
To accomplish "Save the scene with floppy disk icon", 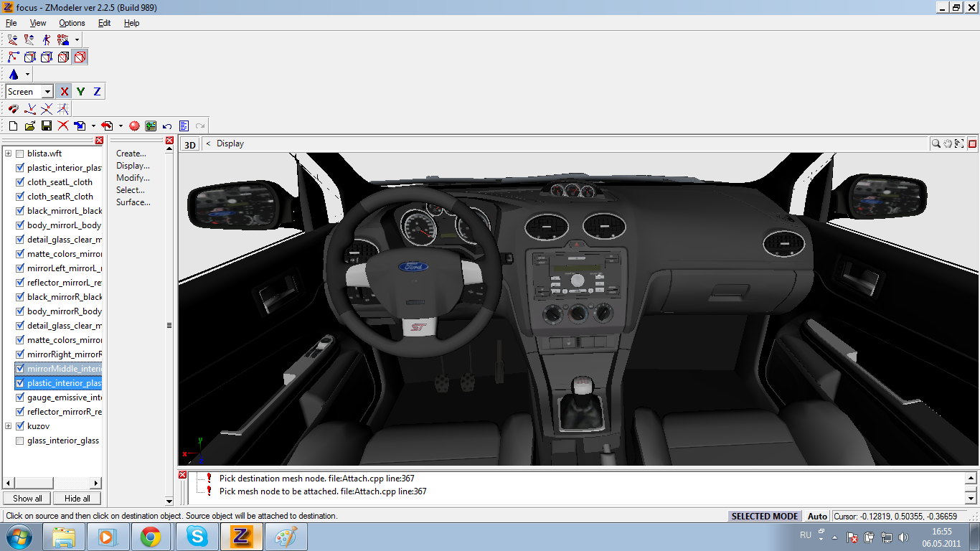I will pos(47,126).
